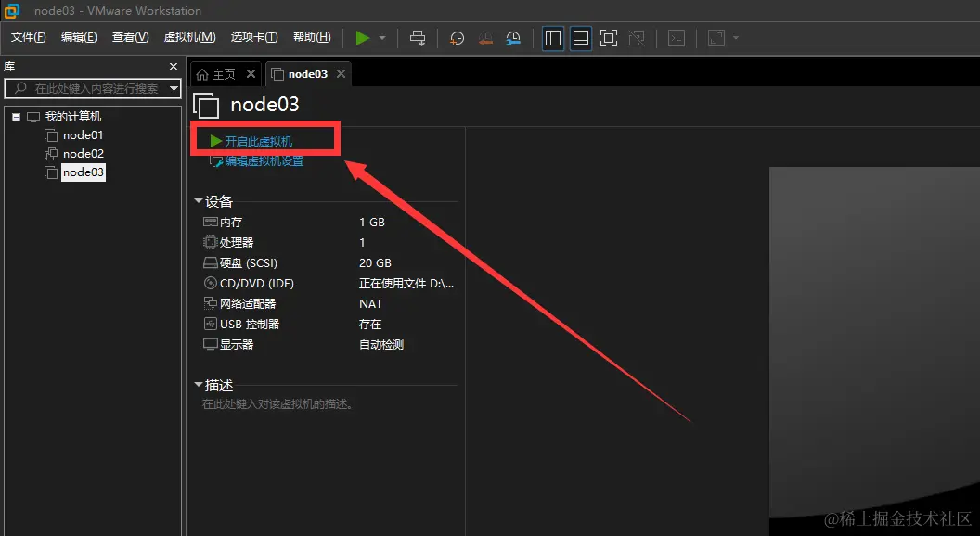Screen dimensions: 980x536
Task: Collapse the 我的计算机 tree node
Action: 17,117
